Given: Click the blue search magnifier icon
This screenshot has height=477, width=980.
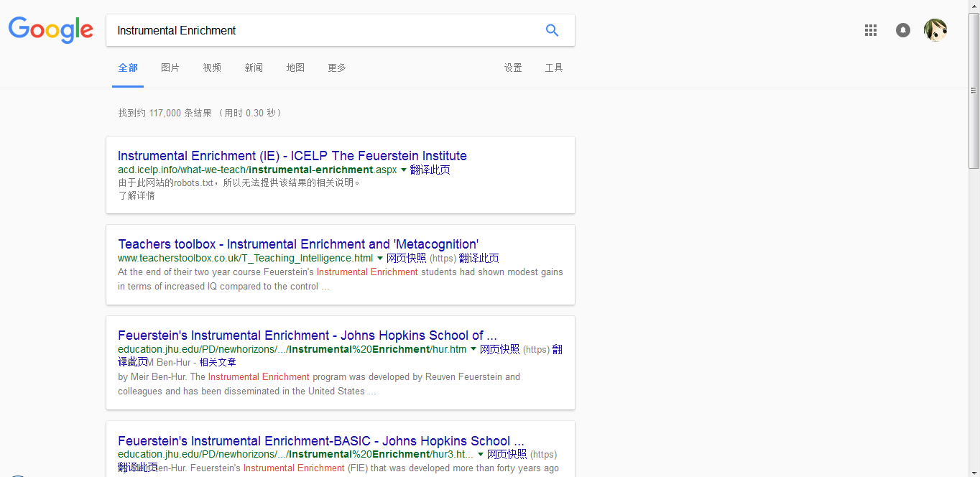Looking at the screenshot, I should point(552,30).
